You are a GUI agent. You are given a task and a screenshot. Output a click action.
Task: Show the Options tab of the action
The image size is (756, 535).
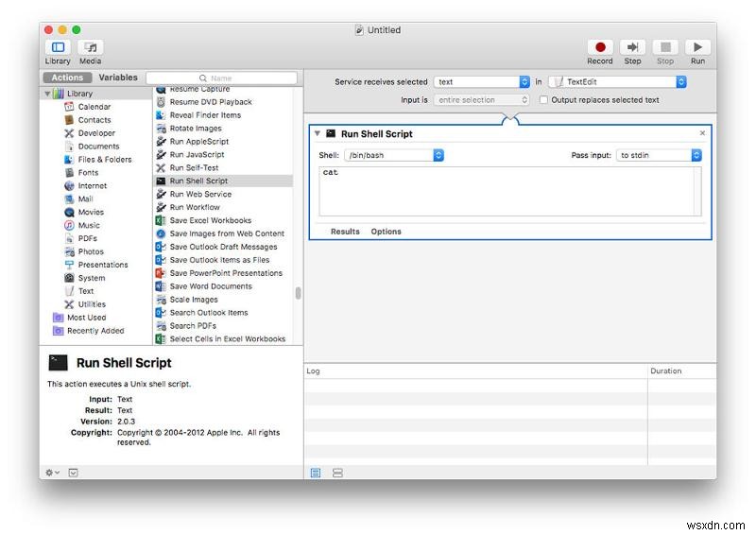386,232
